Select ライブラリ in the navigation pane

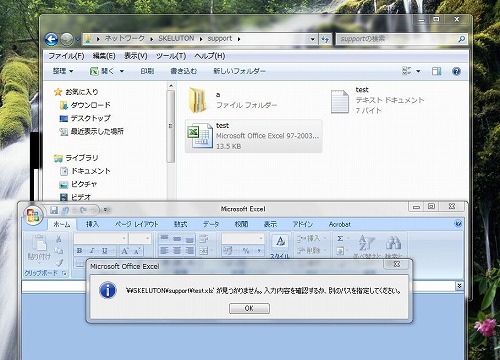click(76, 158)
